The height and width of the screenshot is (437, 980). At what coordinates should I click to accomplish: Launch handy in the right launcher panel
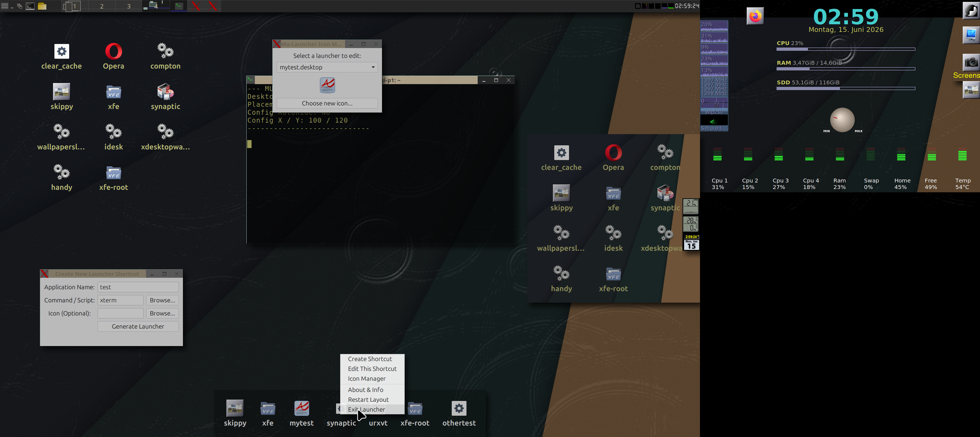pos(561,274)
